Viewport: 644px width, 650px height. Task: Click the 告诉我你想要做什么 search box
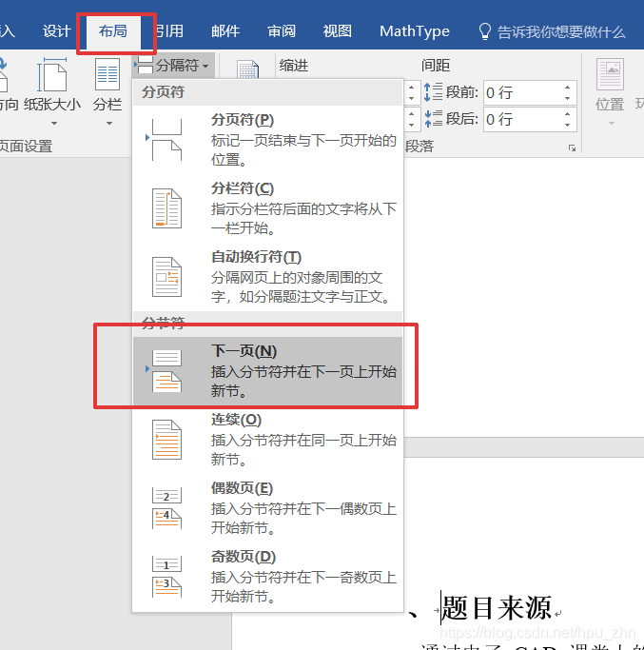tap(561, 32)
